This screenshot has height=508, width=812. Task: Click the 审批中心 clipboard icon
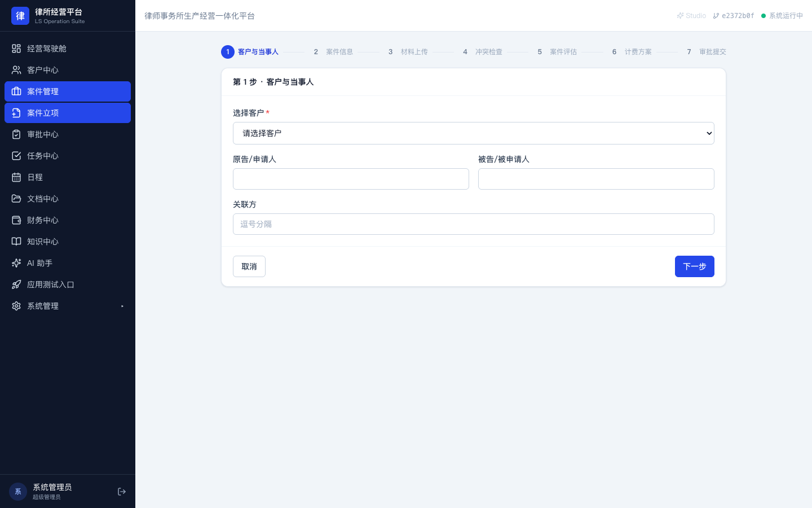[x=16, y=134]
